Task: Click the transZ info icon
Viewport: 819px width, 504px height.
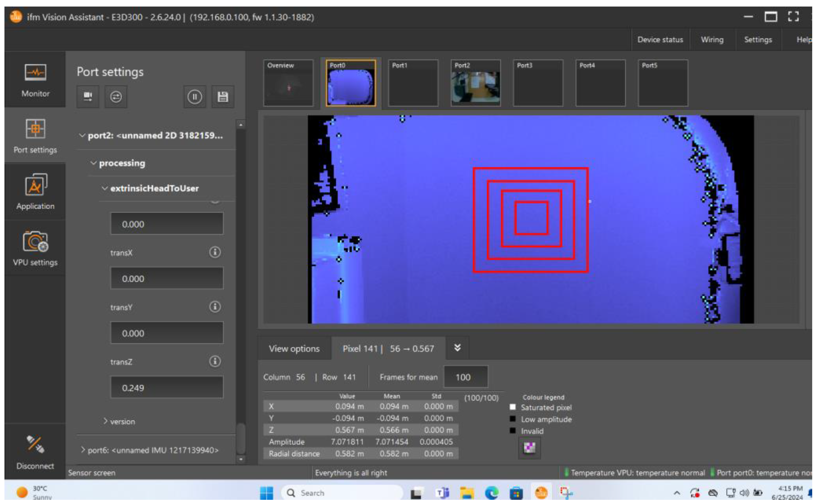Action: tap(215, 361)
